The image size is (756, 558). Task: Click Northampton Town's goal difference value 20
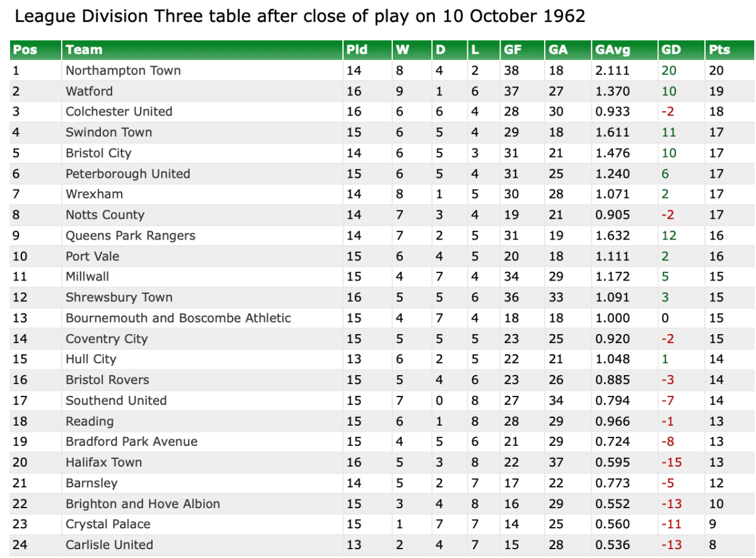(668, 71)
